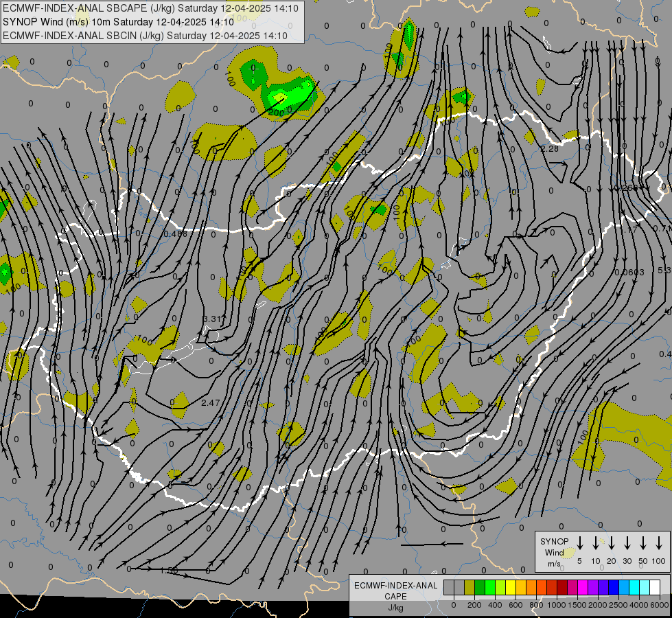Select the 'ECMWF-INDEX-ANAL SBCIN' title line

click(145, 36)
